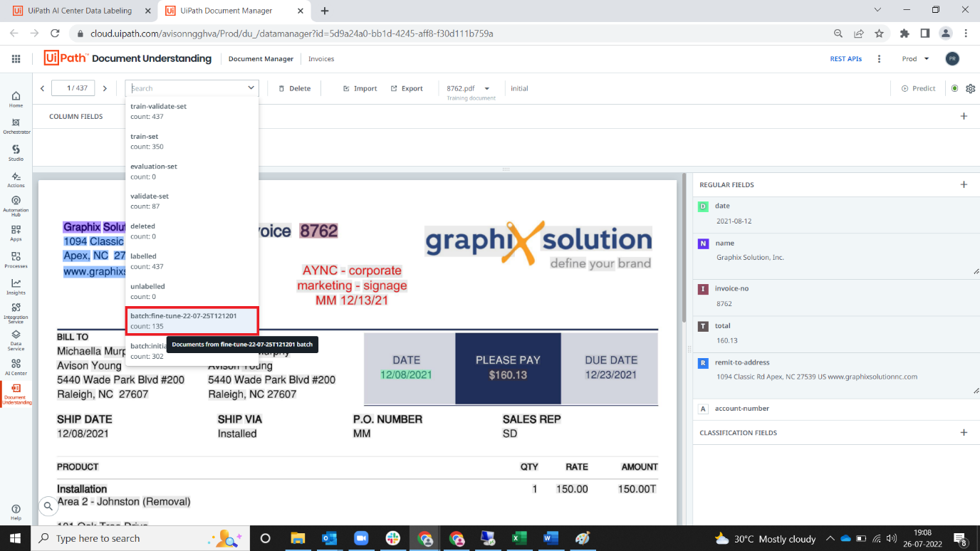
Task: Select the train-validate-set filter option
Action: tap(192, 111)
